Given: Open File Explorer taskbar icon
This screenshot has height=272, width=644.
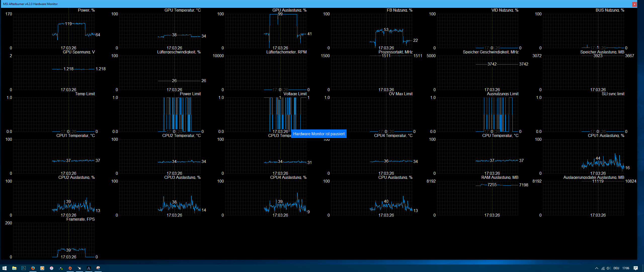Looking at the screenshot, I should [14, 268].
